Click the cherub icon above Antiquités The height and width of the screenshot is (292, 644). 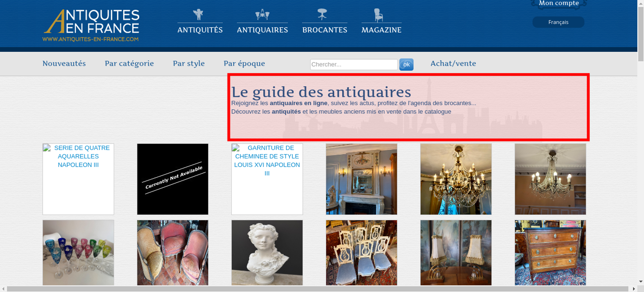tap(198, 14)
